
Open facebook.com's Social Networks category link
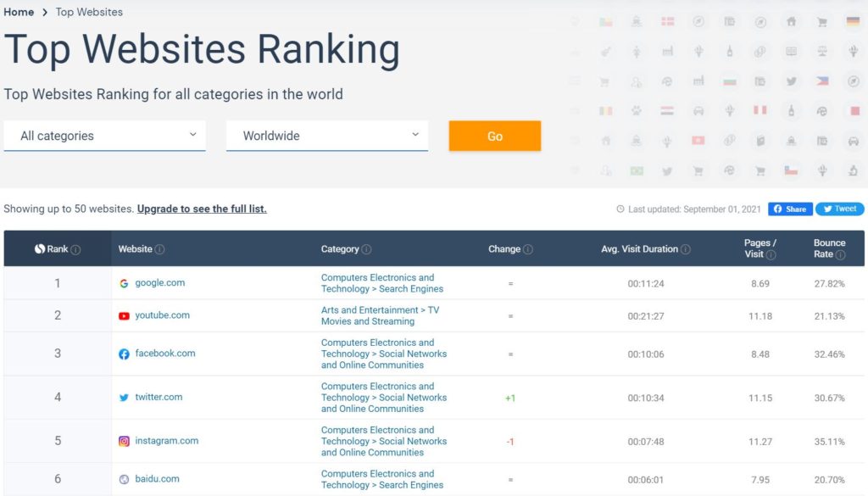point(384,354)
